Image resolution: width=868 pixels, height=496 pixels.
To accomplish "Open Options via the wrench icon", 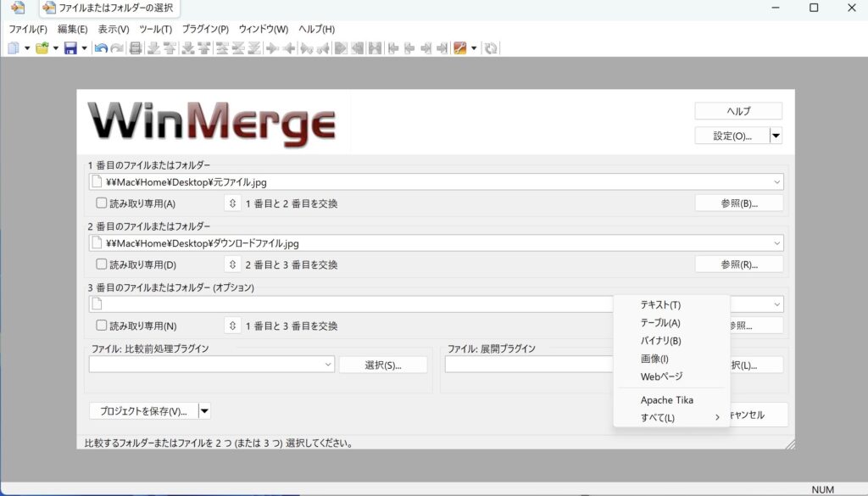I will [x=459, y=48].
